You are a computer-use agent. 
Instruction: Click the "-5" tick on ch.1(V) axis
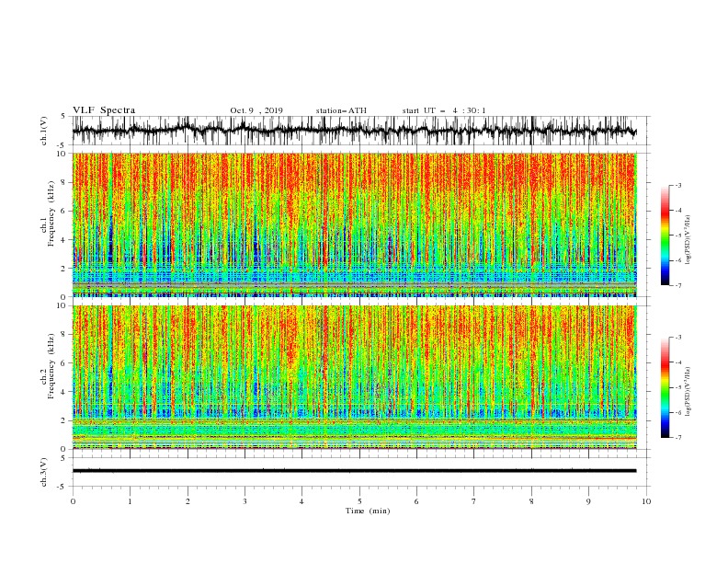click(63, 145)
